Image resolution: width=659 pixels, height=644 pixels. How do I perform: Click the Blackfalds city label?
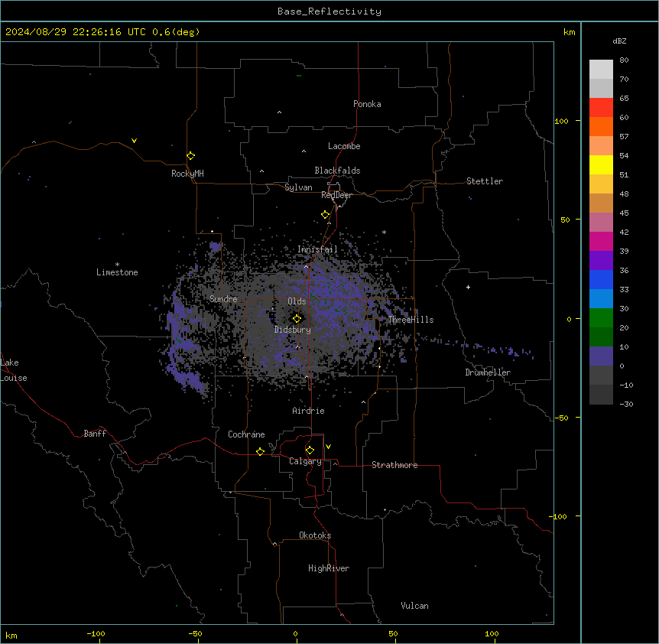pos(337,171)
